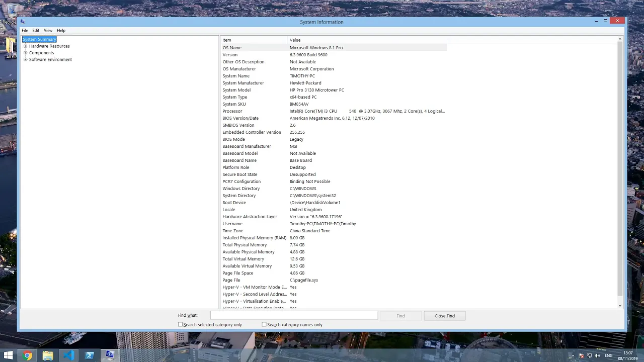Show hidden system tray icons
Image resolution: width=644 pixels, height=362 pixels.
pos(574,355)
